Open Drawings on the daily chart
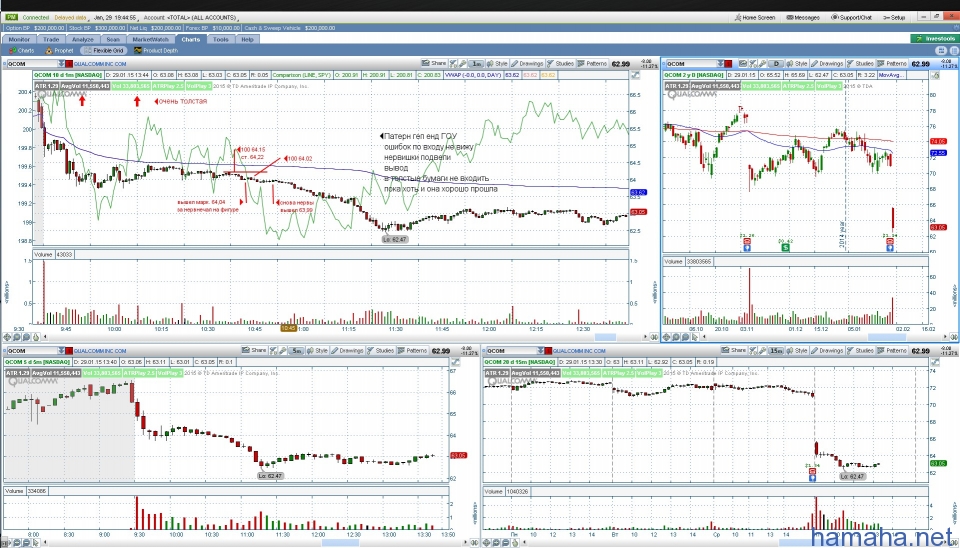 pos(828,63)
